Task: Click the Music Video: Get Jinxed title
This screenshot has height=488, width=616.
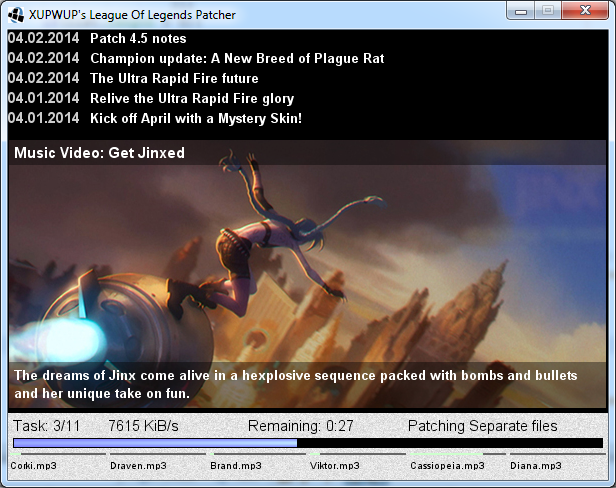Action: tap(99, 153)
